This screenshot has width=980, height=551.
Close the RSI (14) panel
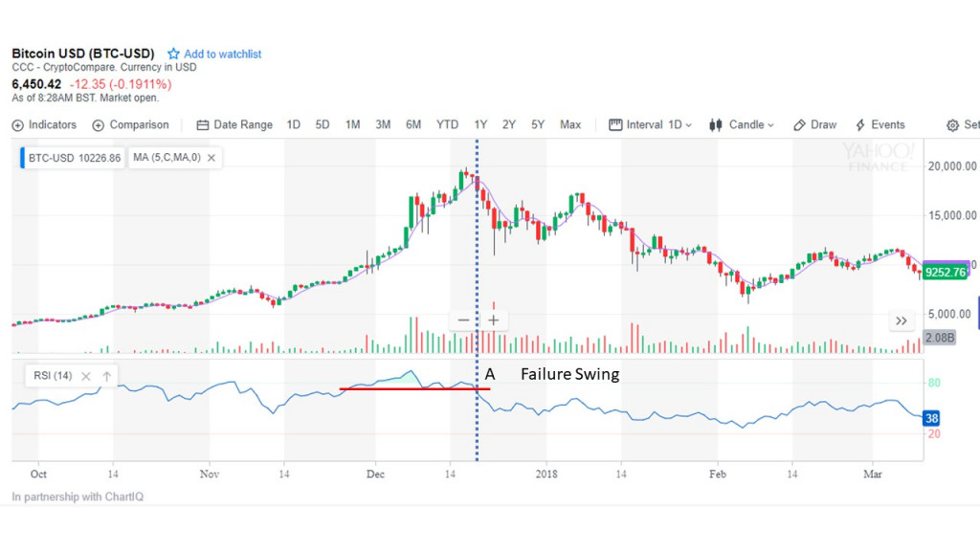point(85,376)
